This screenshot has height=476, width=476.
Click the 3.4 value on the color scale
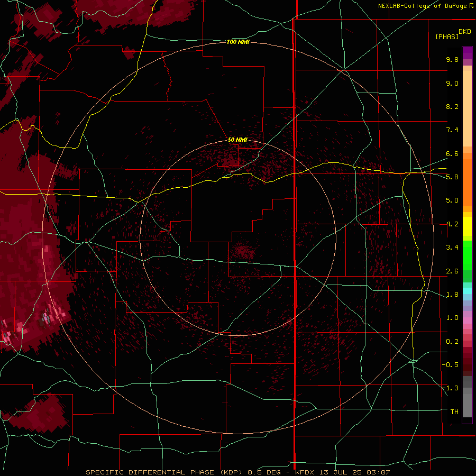point(452,248)
